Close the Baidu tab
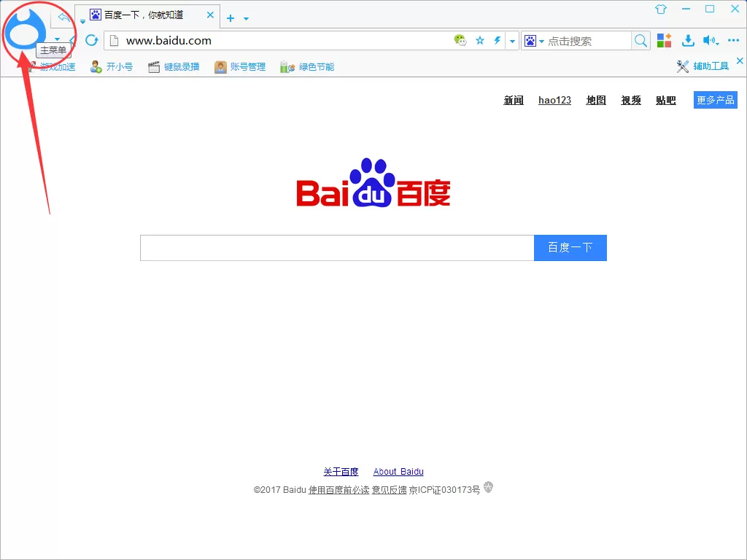 pos(210,15)
